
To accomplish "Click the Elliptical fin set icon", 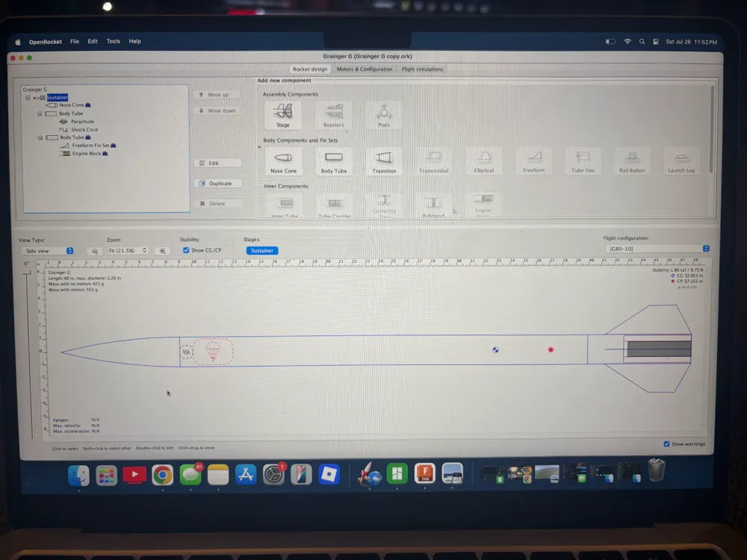I will click(x=483, y=161).
